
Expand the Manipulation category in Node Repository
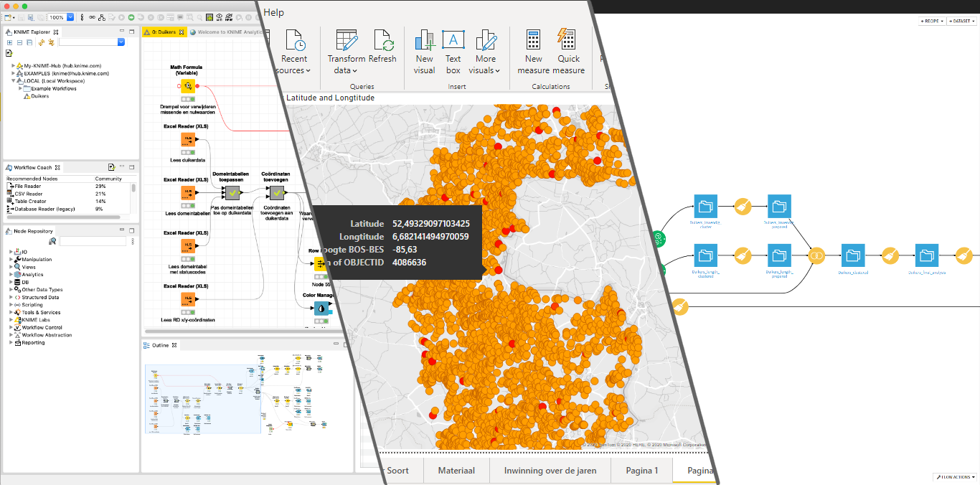pyautogui.click(x=11, y=260)
